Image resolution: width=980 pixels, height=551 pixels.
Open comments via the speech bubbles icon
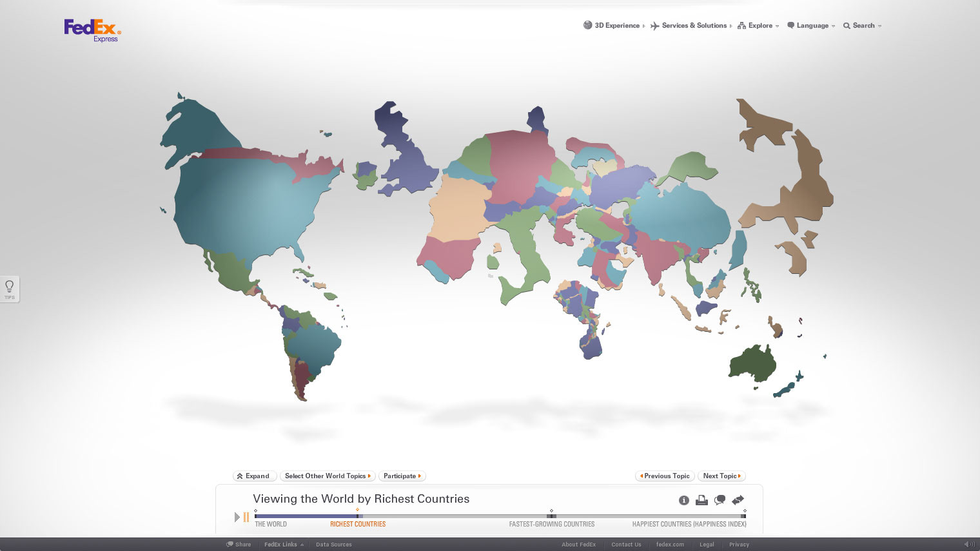click(x=720, y=500)
